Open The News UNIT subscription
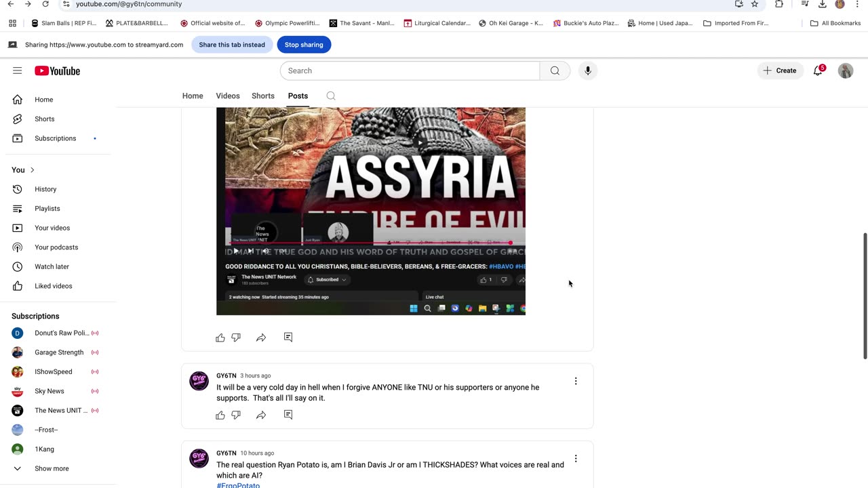This screenshot has height=488, width=868. click(x=58, y=410)
